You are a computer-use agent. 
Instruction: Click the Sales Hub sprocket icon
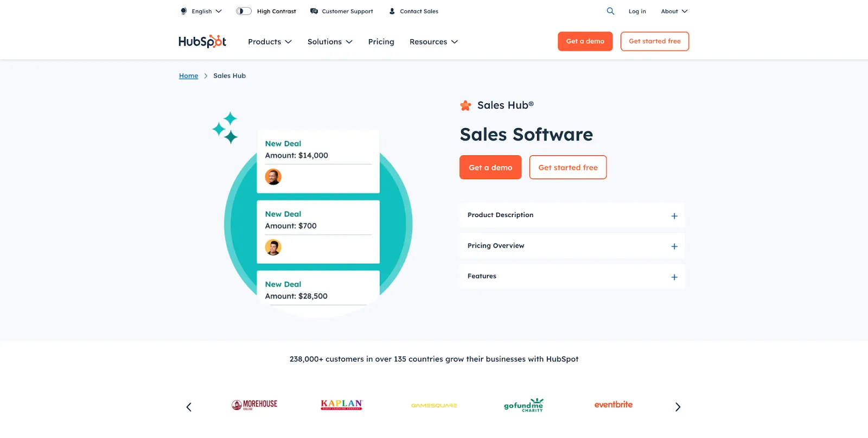tap(465, 105)
